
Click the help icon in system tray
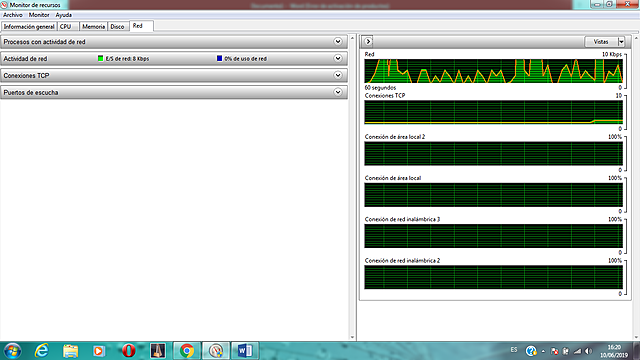(x=531, y=351)
